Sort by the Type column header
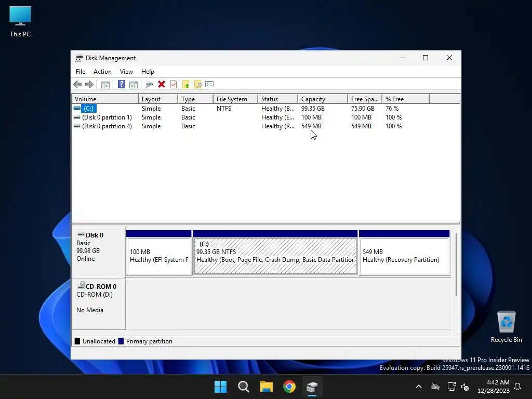This screenshot has width=532, height=399. [x=195, y=99]
